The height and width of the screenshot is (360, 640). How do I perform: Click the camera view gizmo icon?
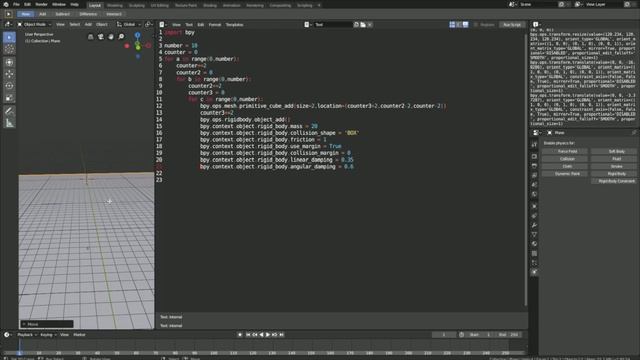101,37
